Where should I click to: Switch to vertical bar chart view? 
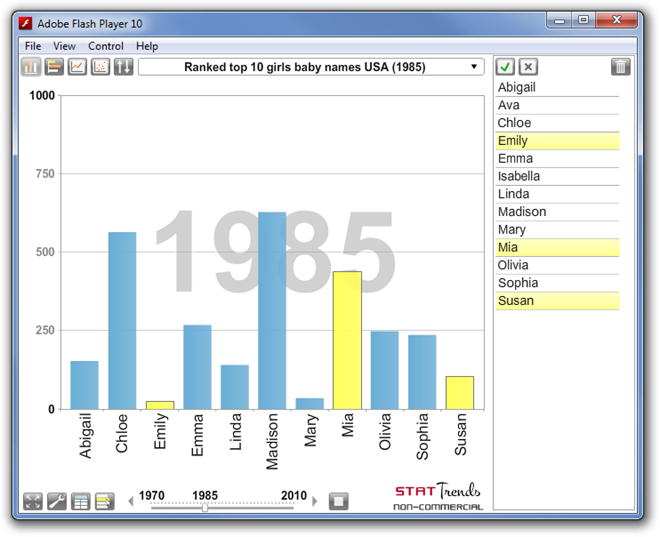tap(31, 66)
